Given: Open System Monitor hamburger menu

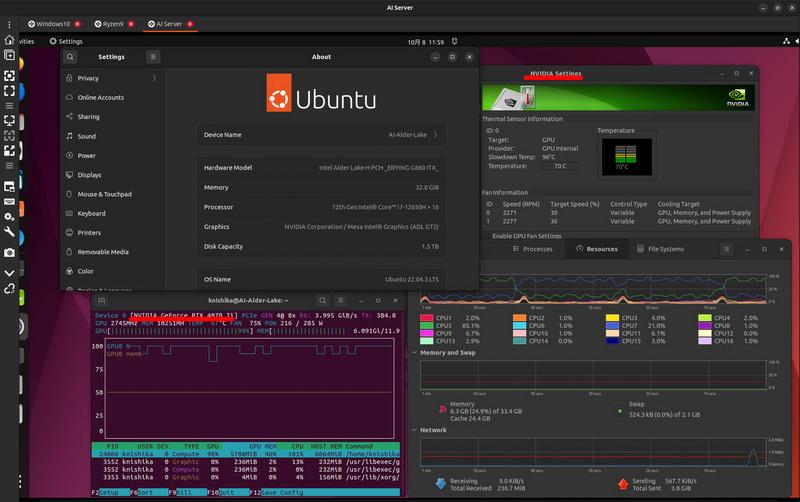Looking at the screenshot, I should point(727,249).
